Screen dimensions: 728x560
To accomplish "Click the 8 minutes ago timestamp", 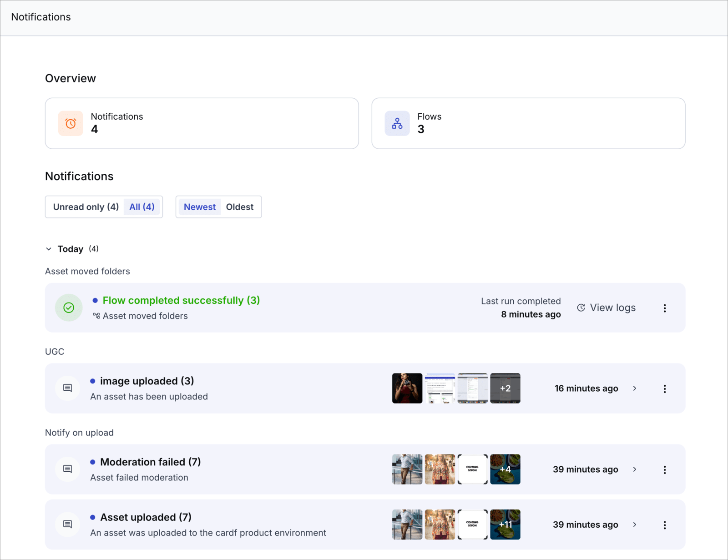I will (x=531, y=314).
